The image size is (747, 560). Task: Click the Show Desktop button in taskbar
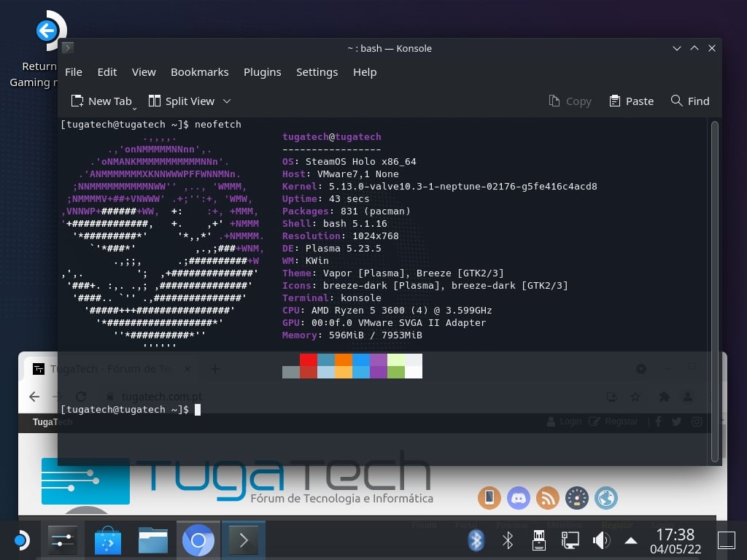(727, 540)
